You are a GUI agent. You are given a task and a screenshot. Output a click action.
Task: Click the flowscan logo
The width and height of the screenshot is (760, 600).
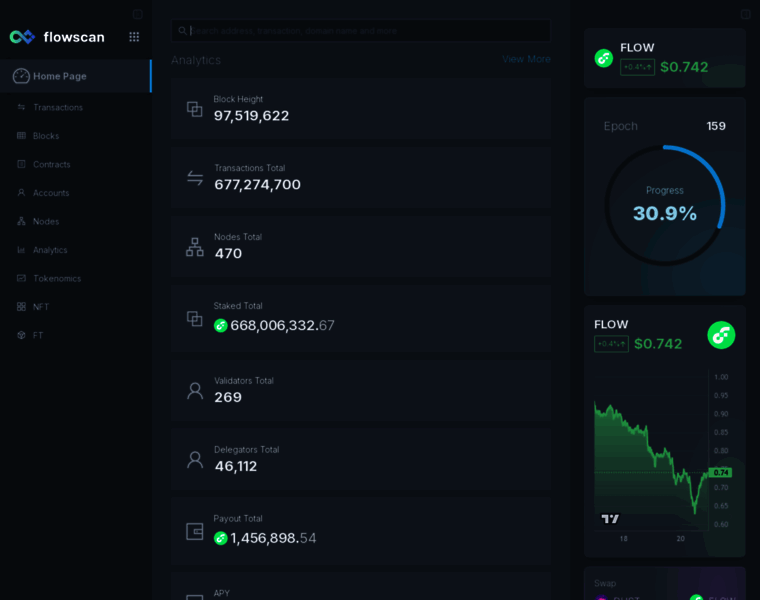[57, 37]
